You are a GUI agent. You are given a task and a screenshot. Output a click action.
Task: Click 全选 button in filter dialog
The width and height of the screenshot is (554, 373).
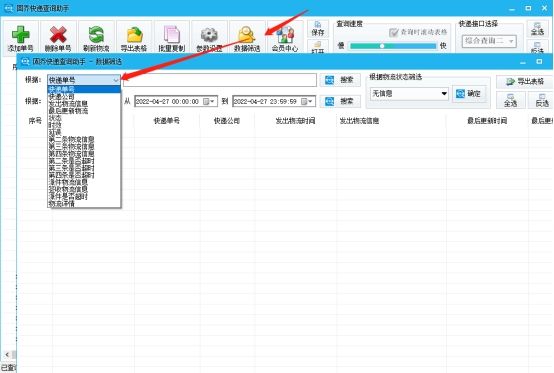click(511, 101)
